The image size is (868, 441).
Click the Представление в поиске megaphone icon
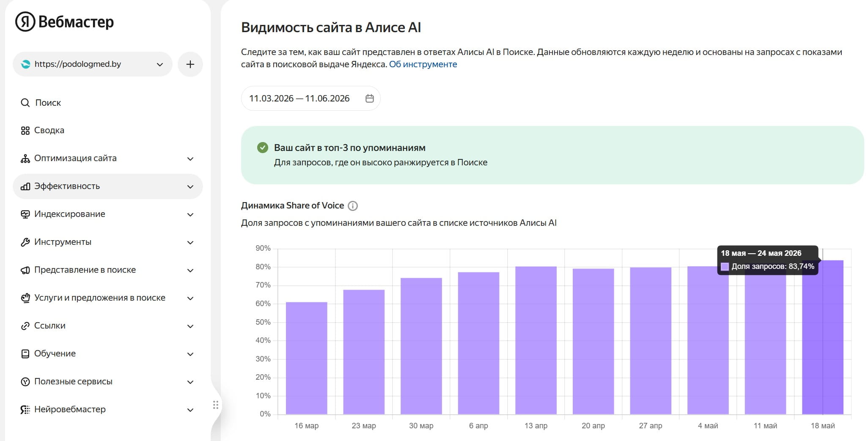pos(25,270)
